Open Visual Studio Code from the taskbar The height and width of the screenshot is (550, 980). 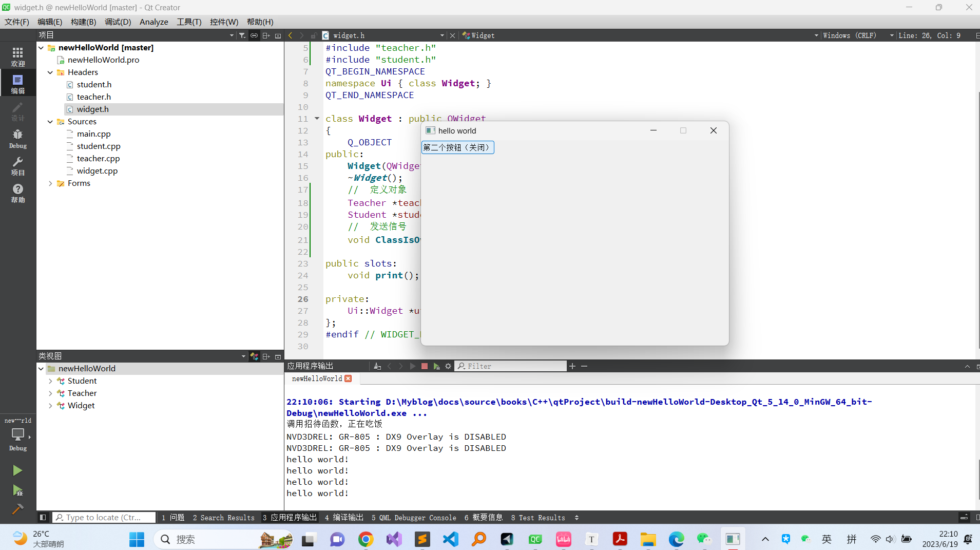[x=450, y=539]
